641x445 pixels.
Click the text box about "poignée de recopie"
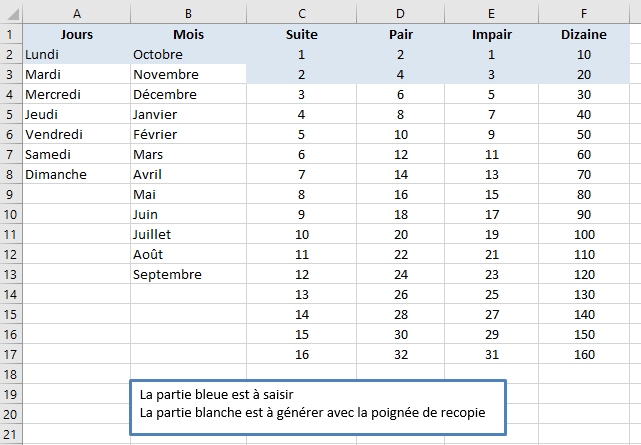(318, 404)
